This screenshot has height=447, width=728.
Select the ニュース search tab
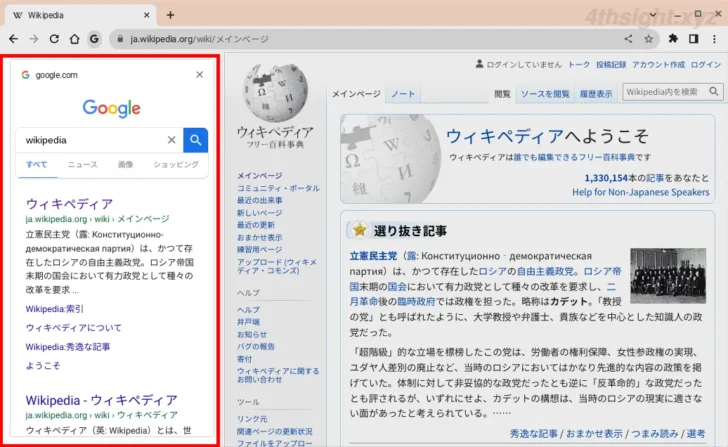click(83, 164)
